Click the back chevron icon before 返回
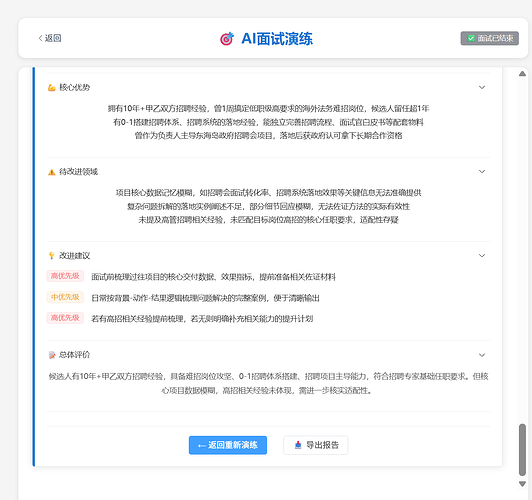The width and height of the screenshot is (532, 500). pos(40,38)
